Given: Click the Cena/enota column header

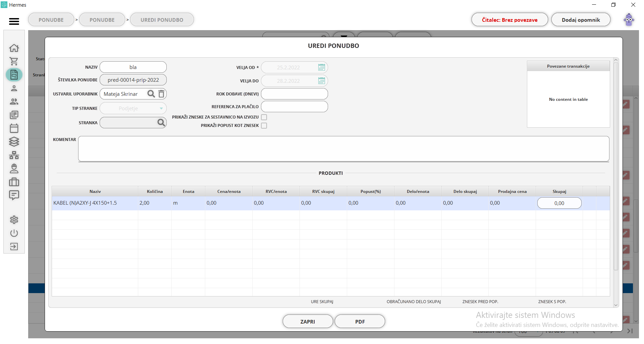Looking at the screenshot, I should (x=229, y=191).
